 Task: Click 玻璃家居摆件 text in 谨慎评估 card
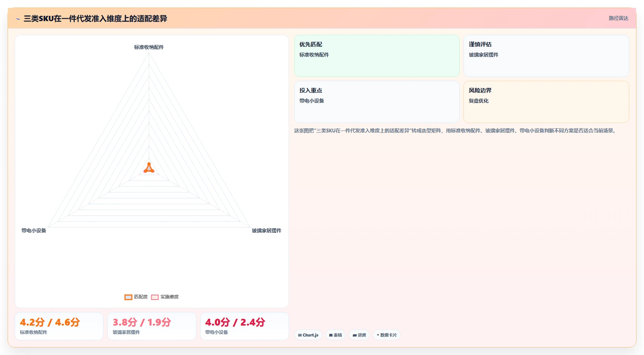483,55
